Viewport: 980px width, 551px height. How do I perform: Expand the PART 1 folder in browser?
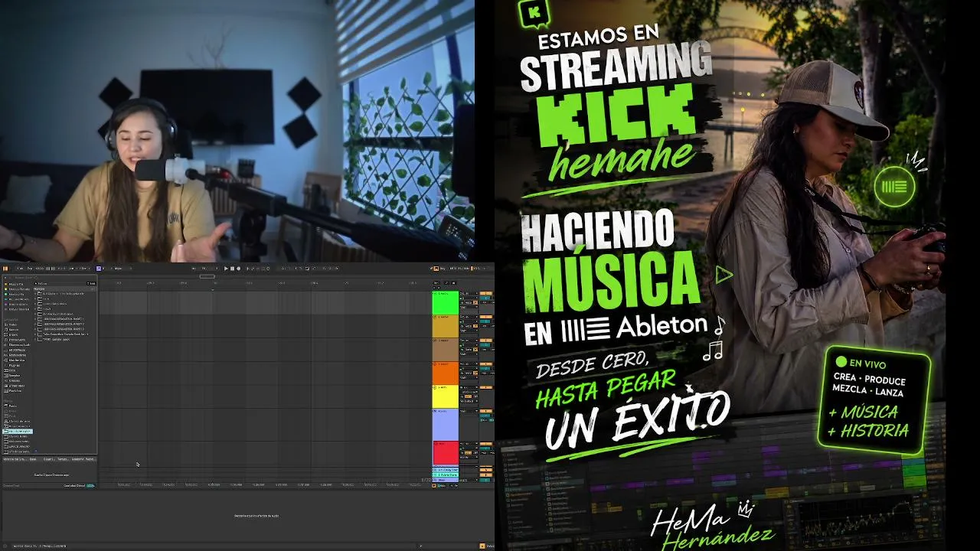click(x=36, y=319)
